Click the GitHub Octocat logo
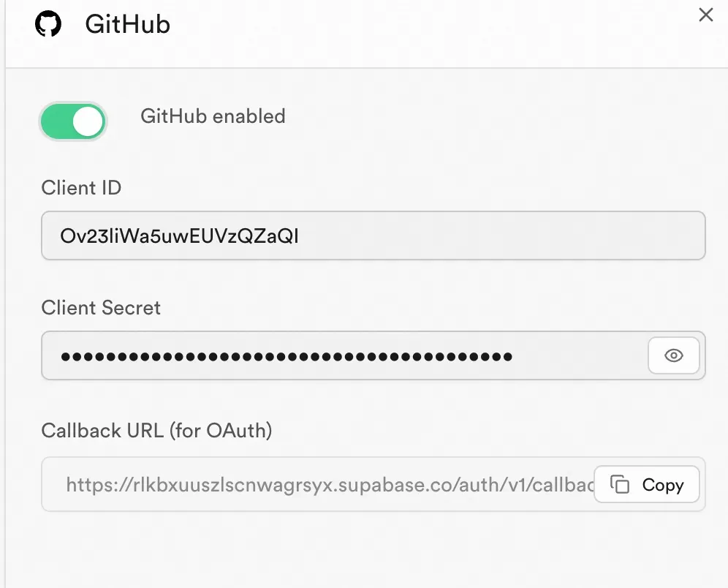 [x=48, y=23]
